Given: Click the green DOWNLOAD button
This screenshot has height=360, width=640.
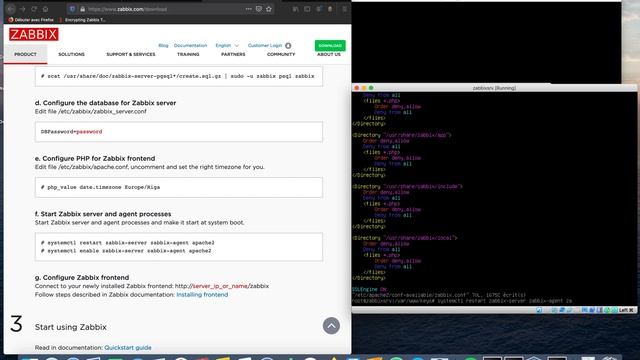Looking at the screenshot, I should (x=330, y=45).
